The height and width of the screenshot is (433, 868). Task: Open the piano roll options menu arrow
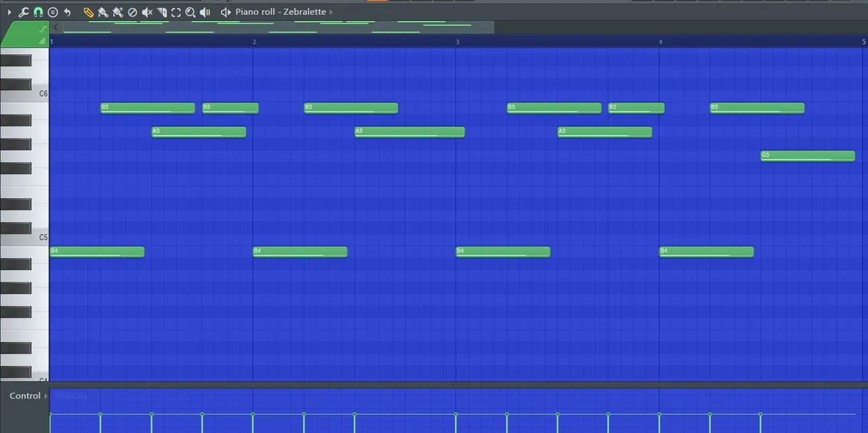[x=9, y=12]
